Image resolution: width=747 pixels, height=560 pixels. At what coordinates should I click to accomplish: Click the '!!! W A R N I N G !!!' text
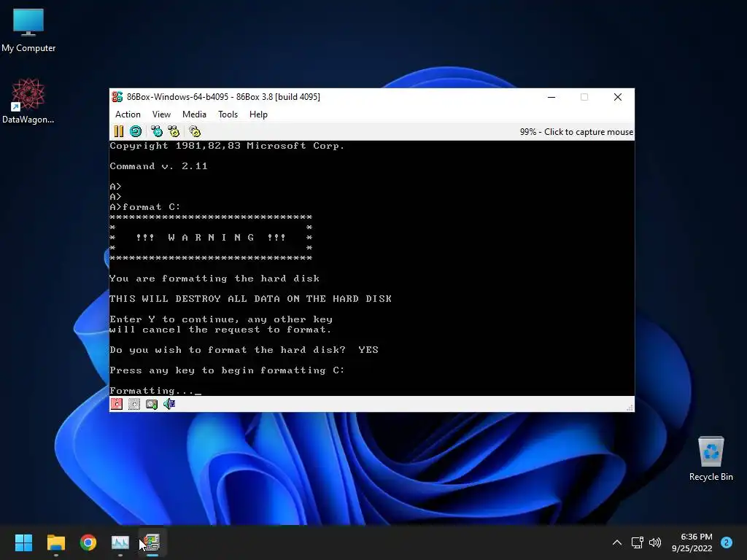[x=211, y=238]
